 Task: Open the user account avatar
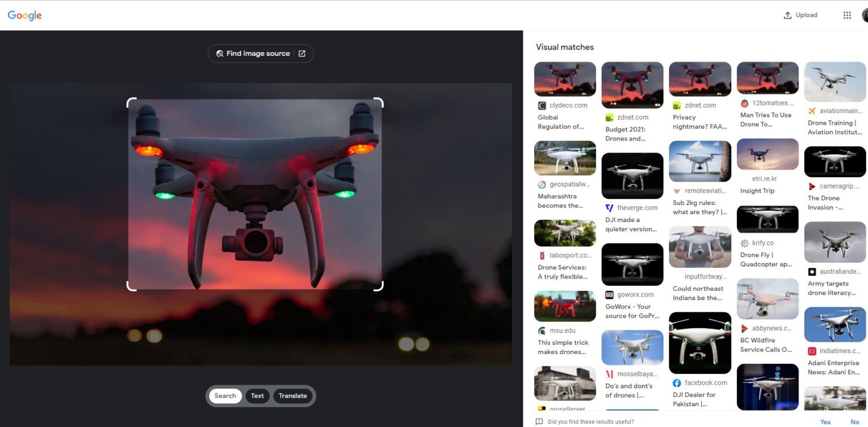[x=865, y=15]
